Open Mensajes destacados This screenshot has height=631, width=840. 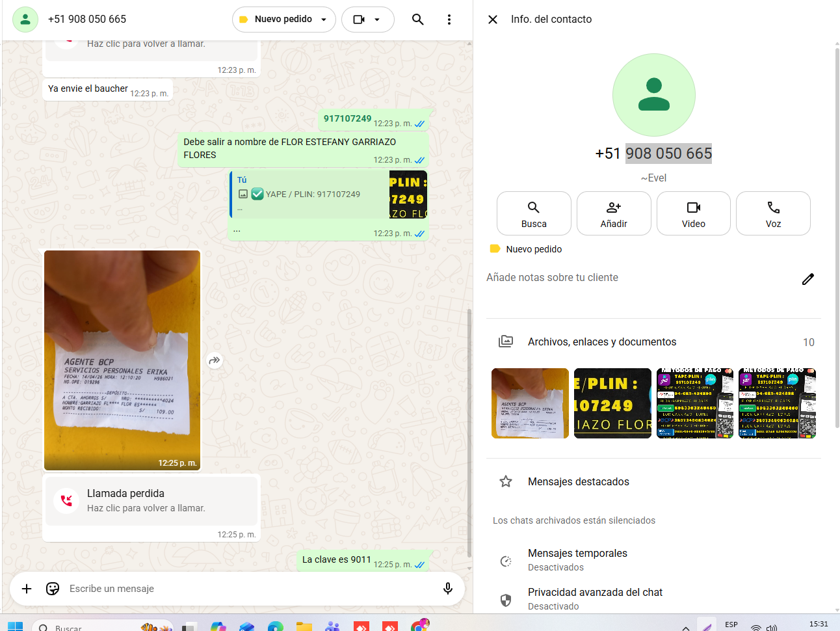pyautogui.click(x=578, y=482)
